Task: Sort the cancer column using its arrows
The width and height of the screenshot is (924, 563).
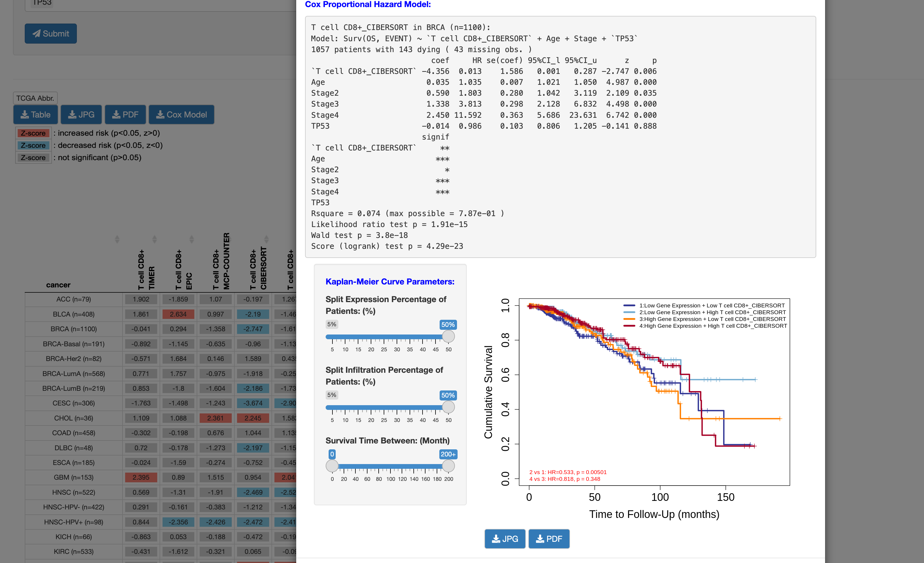Action: [117, 239]
